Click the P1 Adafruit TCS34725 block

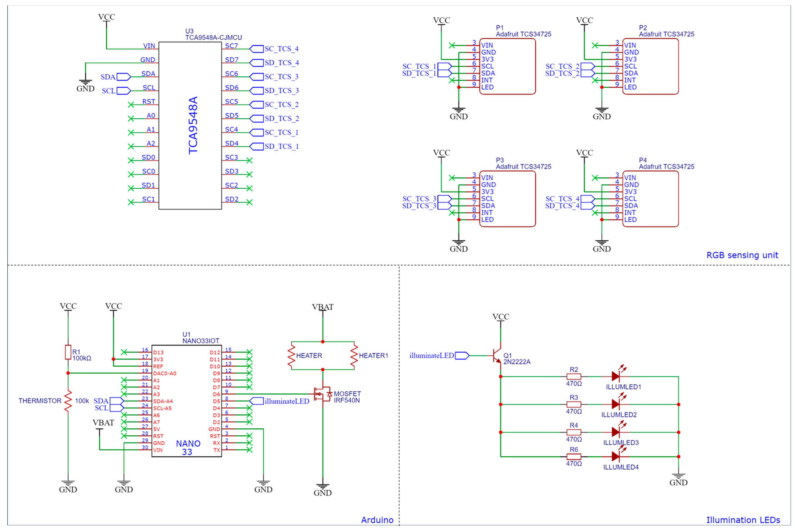coord(507,67)
